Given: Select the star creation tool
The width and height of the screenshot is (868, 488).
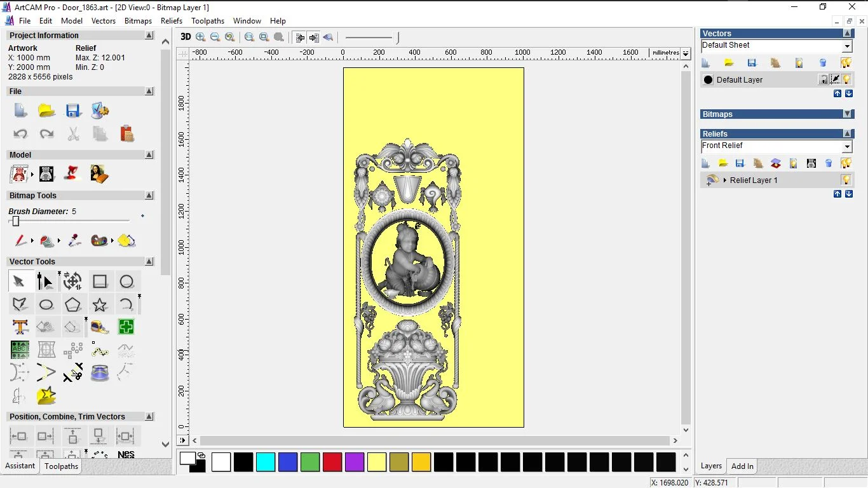Looking at the screenshot, I should click(x=100, y=304).
